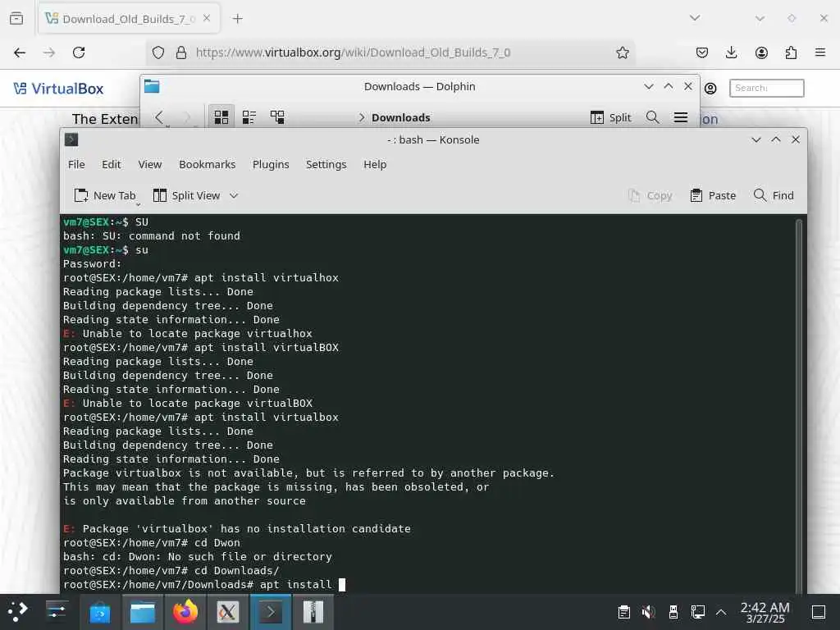Click the muted volume tray icon

point(648,612)
